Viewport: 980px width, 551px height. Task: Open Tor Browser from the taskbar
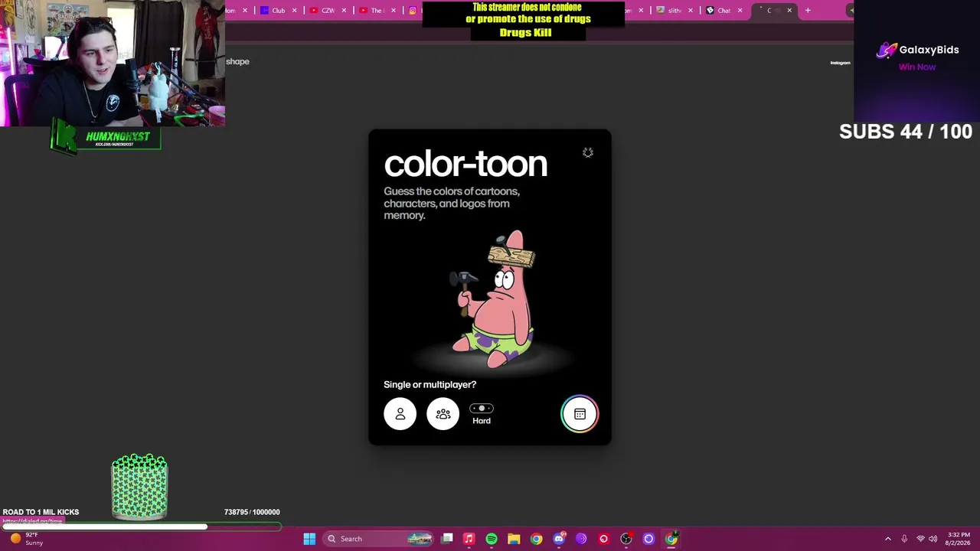coord(581,539)
